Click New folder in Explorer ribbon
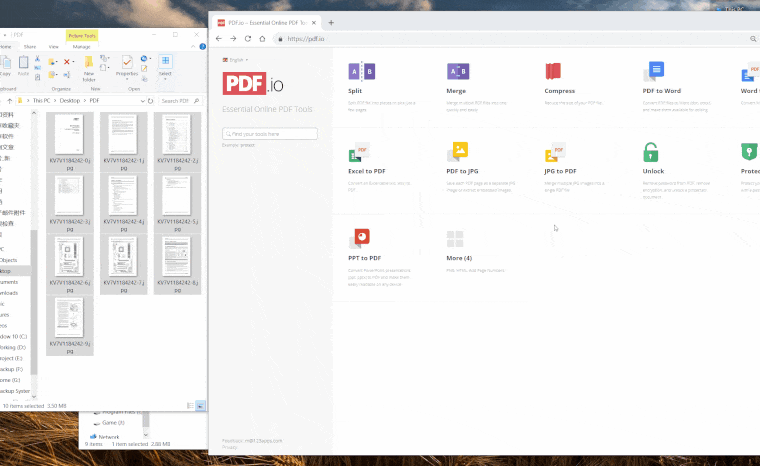The image size is (760, 466). tap(89, 68)
